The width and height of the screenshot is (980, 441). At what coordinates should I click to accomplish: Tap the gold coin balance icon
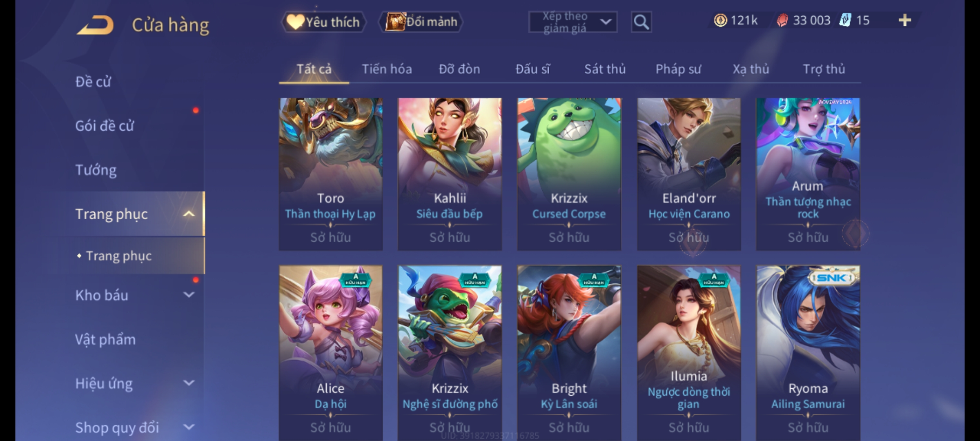pos(720,20)
